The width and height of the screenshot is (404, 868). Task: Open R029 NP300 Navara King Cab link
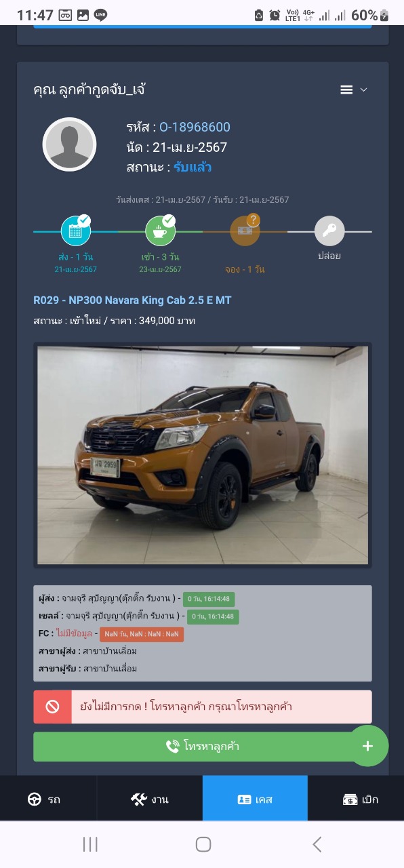(x=133, y=300)
